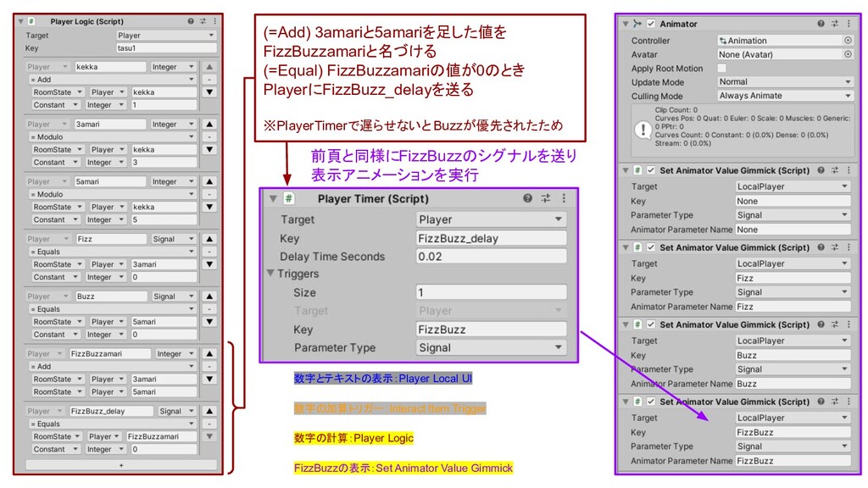This screenshot has height=488, width=868.
Task: Move the 3amari entry up
Action: click(x=209, y=124)
